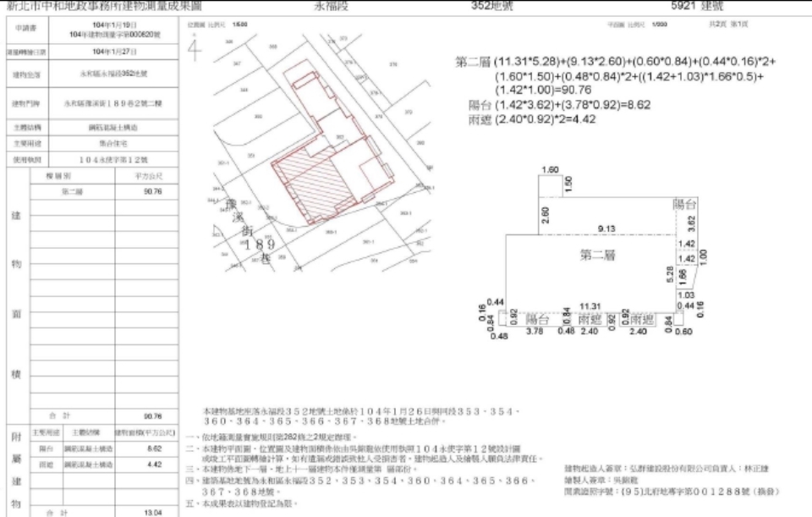Click the 陽台 label at floor plan top right
Image resolution: width=812 pixels, height=517 pixels.
pos(683,205)
